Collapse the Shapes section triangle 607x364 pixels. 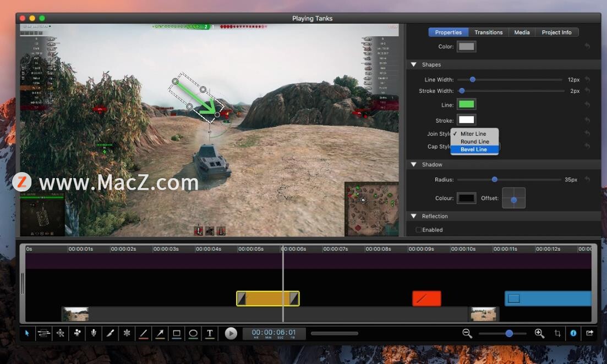pyautogui.click(x=413, y=64)
